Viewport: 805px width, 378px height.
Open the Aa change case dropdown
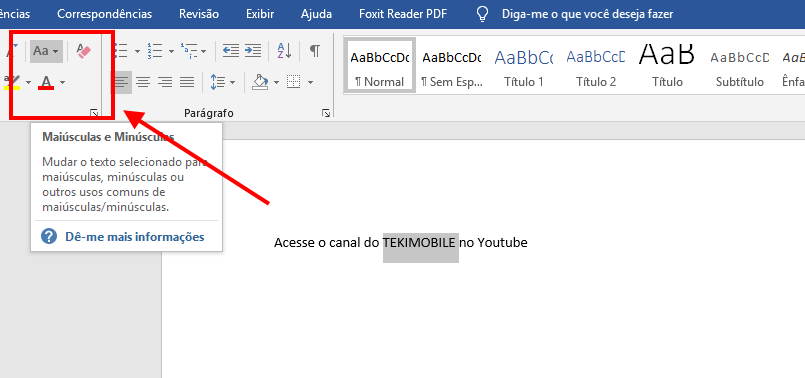[46, 51]
